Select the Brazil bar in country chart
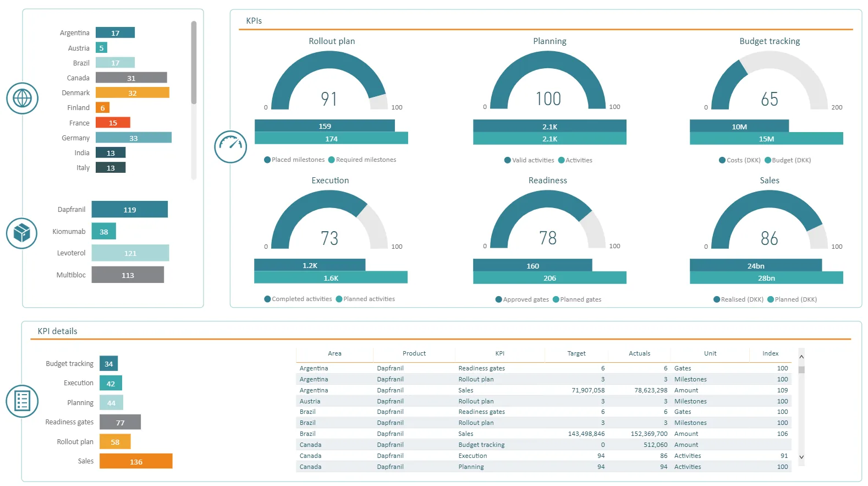Viewport: 868px width, 486px height. click(115, 63)
